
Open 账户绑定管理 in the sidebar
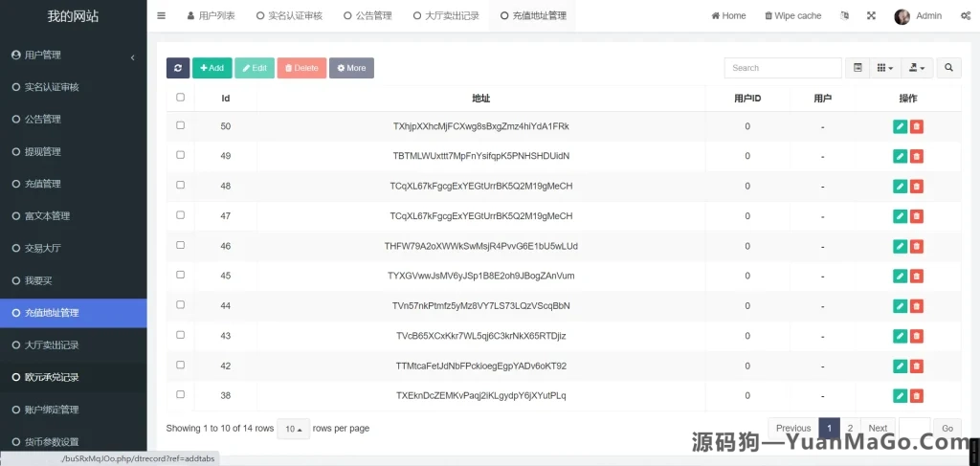click(73, 410)
